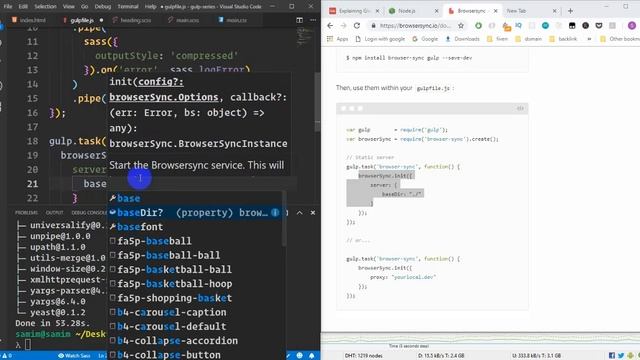This screenshot has width=640, height=360.
Task: Pick the b4-collapse-accordion suggestion
Action: click(x=195, y=341)
